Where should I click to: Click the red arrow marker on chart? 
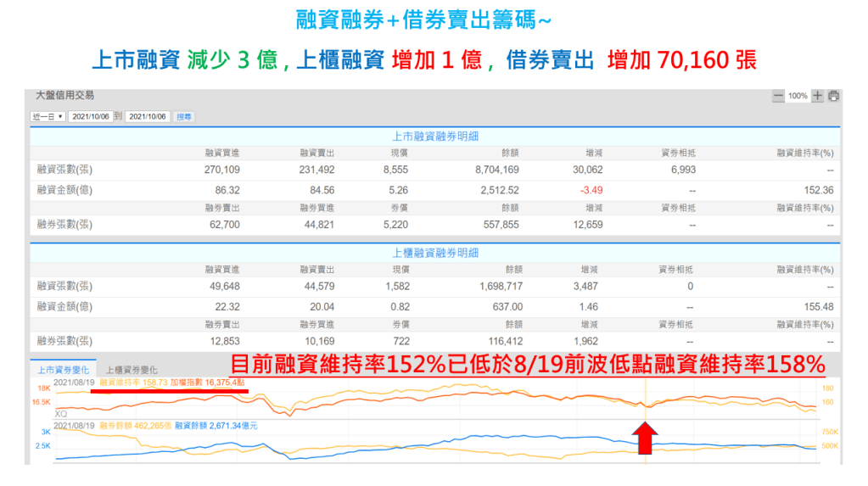tap(646, 439)
